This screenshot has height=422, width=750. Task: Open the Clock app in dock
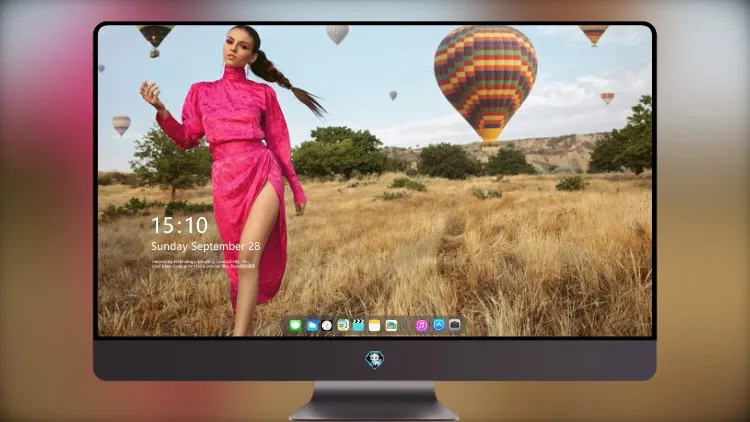[x=327, y=325]
